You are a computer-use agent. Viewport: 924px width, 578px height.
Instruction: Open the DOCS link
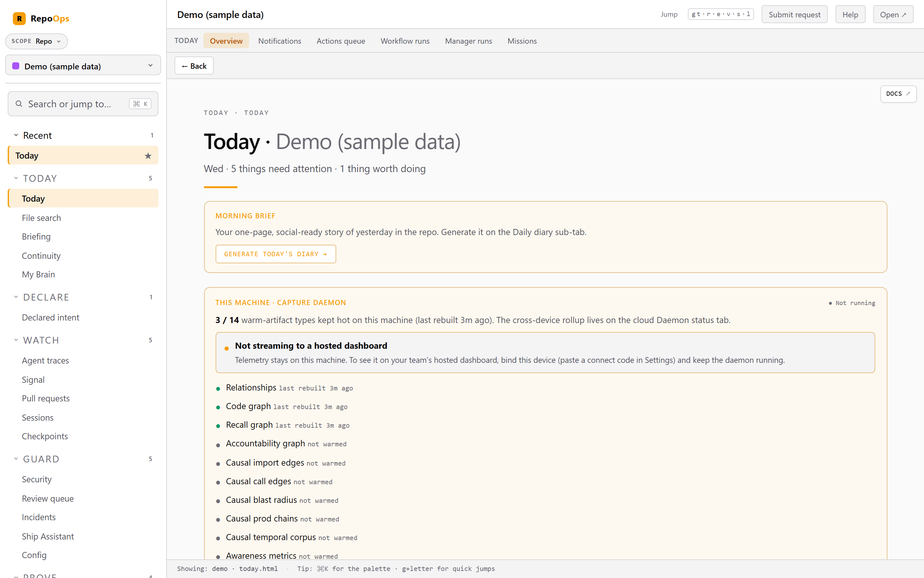point(898,94)
